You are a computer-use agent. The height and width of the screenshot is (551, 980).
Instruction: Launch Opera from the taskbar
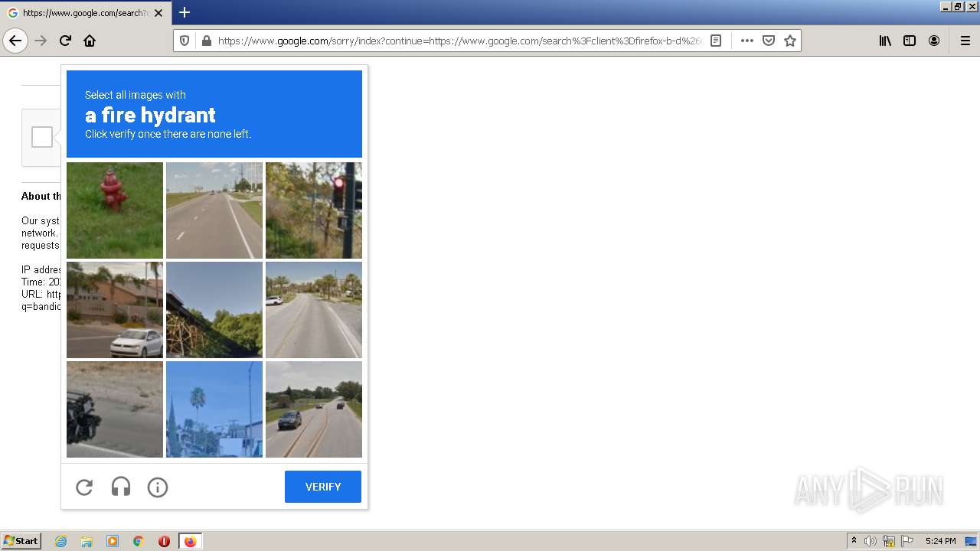tap(164, 541)
